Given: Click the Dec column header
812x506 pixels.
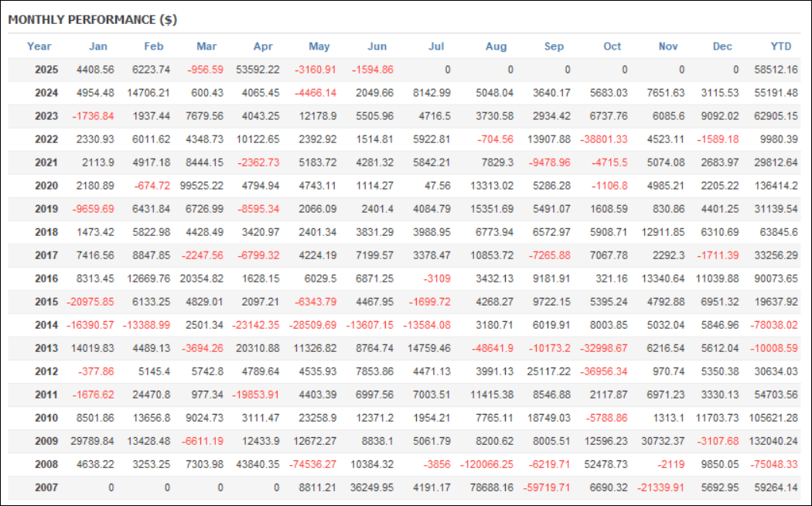Looking at the screenshot, I should [722, 46].
